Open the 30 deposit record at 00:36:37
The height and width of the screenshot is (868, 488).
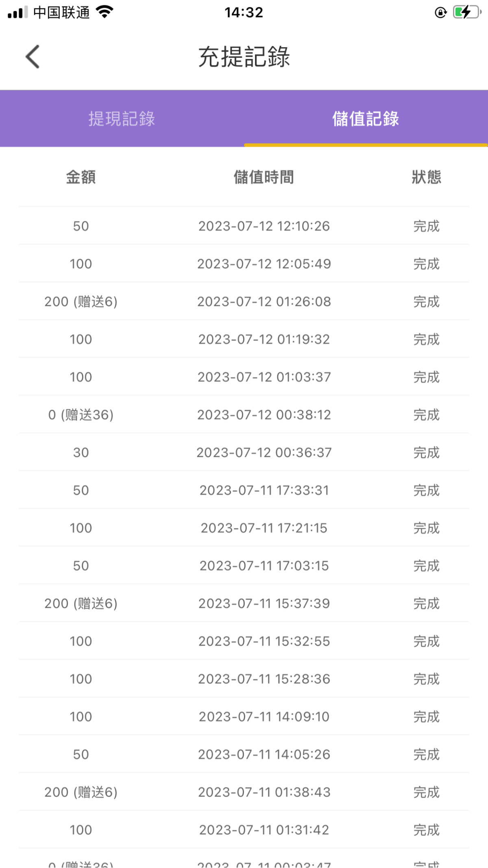point(81,453)
